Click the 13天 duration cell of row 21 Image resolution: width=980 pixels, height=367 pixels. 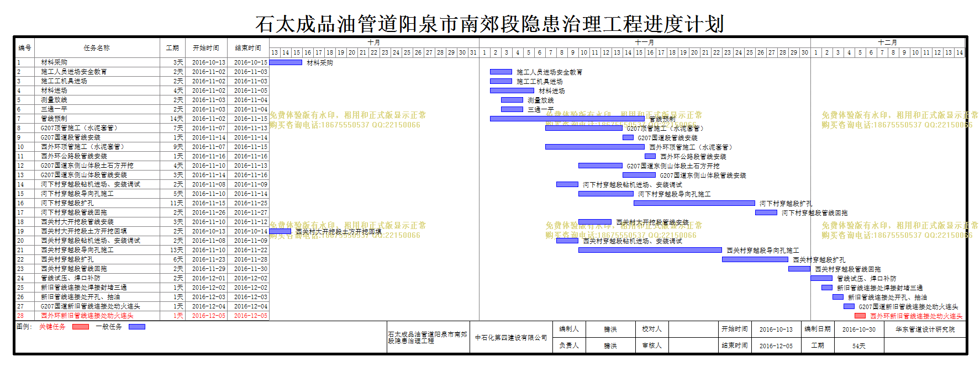[177, 250]
